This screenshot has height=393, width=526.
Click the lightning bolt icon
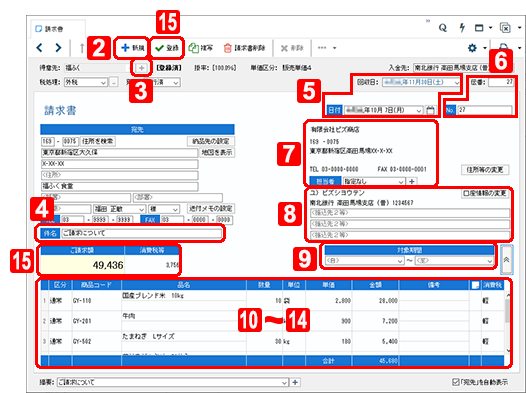[x=462, y=28]
